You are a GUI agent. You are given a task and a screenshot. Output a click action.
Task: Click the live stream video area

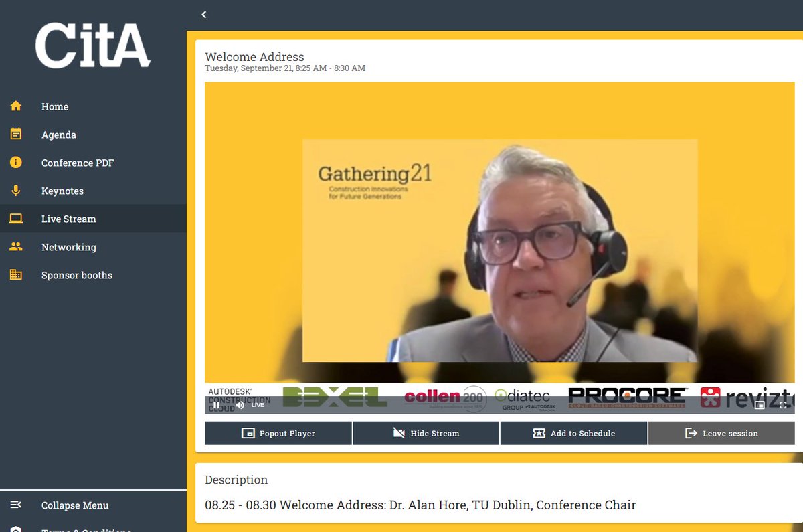[500, 248]
